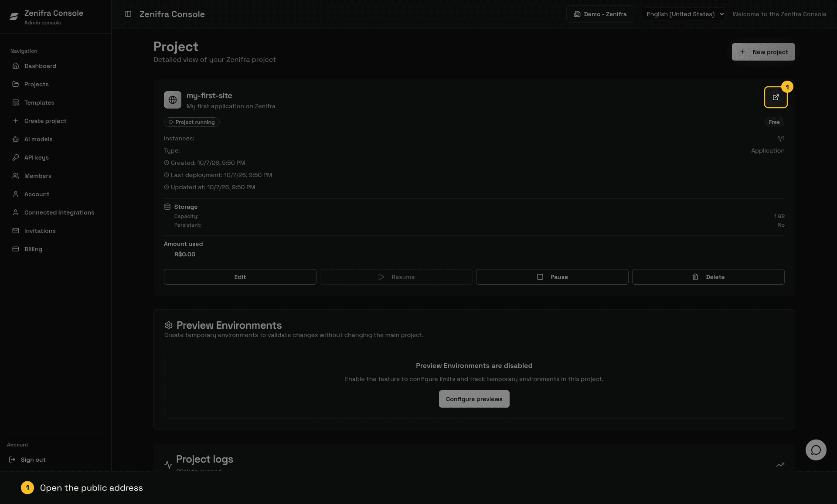This screenshot has width=837, height=504.
Task: Click the Edit project button
Action: pos(240,277)
